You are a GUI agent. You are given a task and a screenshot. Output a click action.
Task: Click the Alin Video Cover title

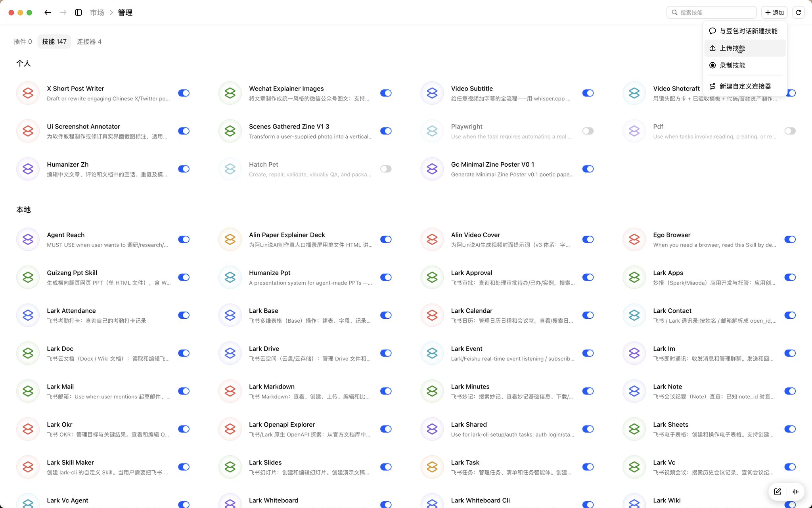point(475,235)
